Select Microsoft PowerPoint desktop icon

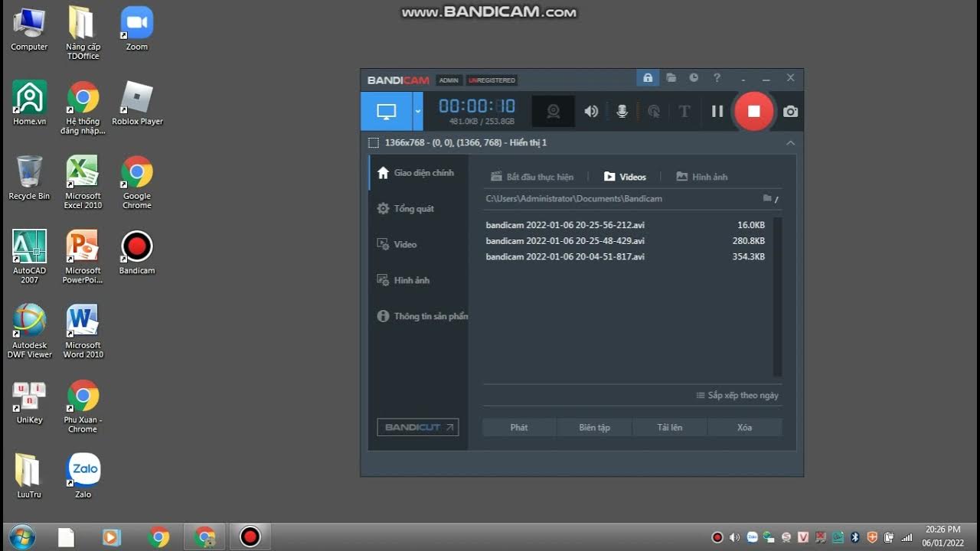(83, 256)
